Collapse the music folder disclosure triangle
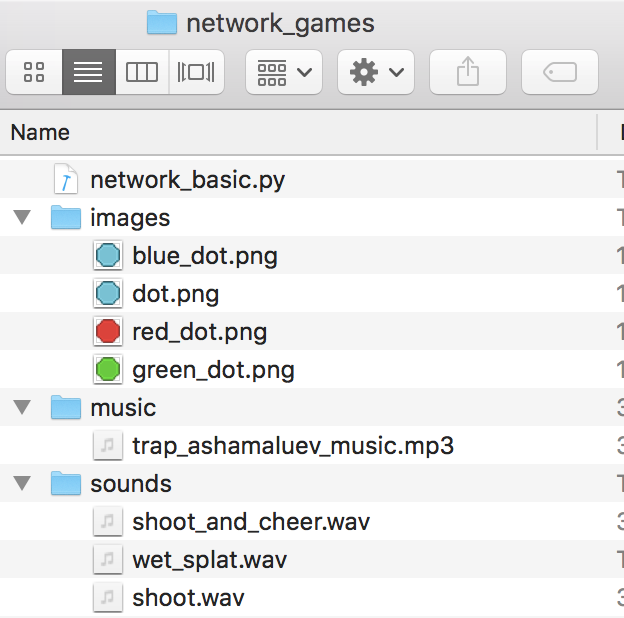Screen dimensions: 624x618 click(x=23, y=407)
